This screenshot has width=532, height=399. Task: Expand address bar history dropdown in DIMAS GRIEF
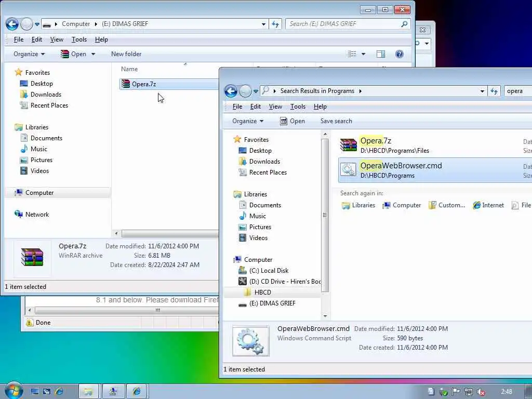[263, 24]
